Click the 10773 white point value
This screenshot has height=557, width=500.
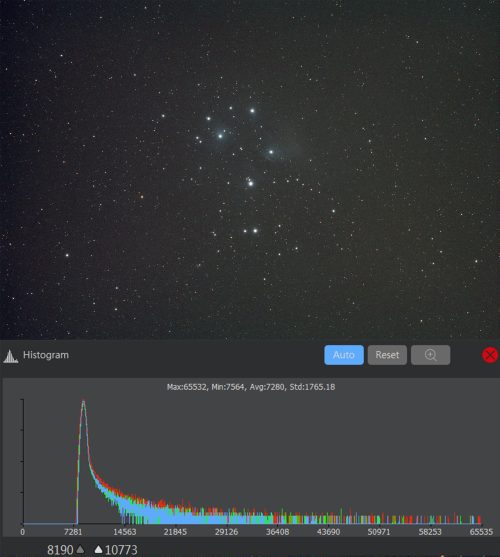point(121,550)
